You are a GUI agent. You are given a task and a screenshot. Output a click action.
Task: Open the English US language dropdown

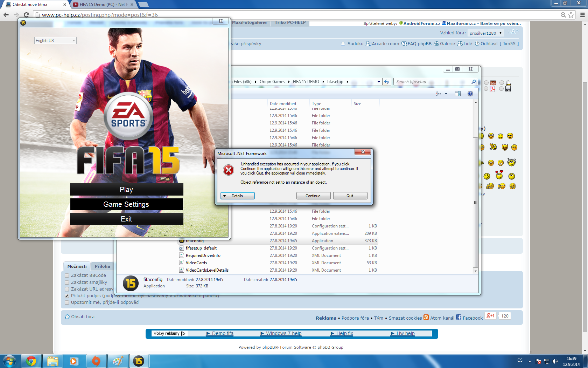pos(55,41)
